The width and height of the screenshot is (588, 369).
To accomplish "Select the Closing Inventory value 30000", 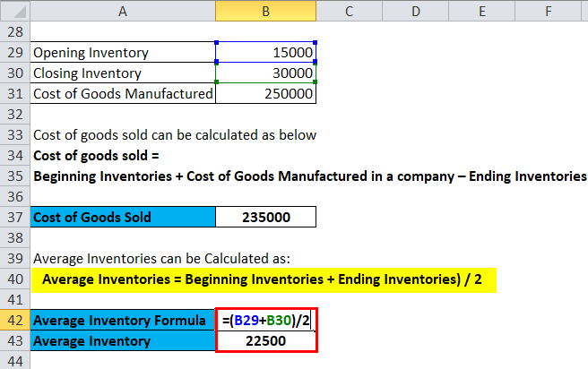I will tap(266, 73).
